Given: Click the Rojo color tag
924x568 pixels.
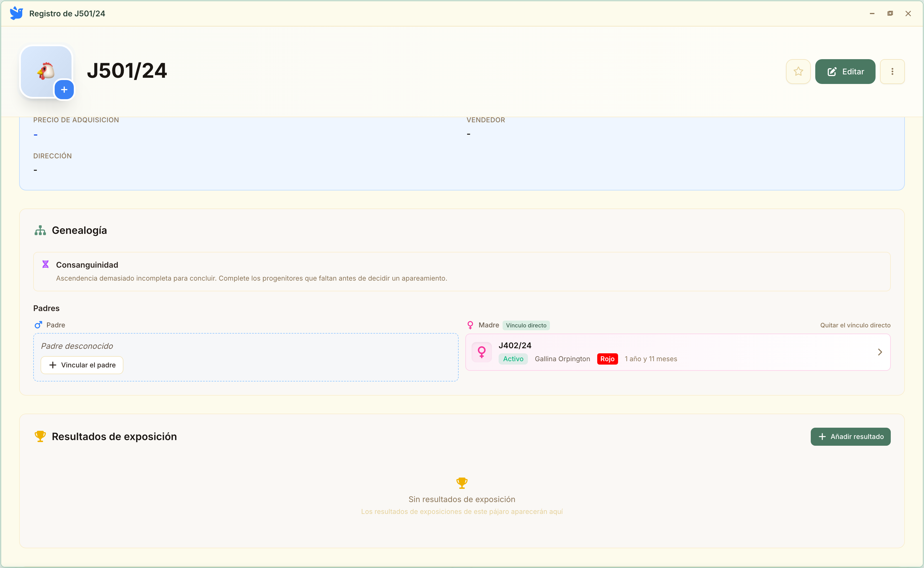Looking at the screenshot, I should (x=607, y=359).
